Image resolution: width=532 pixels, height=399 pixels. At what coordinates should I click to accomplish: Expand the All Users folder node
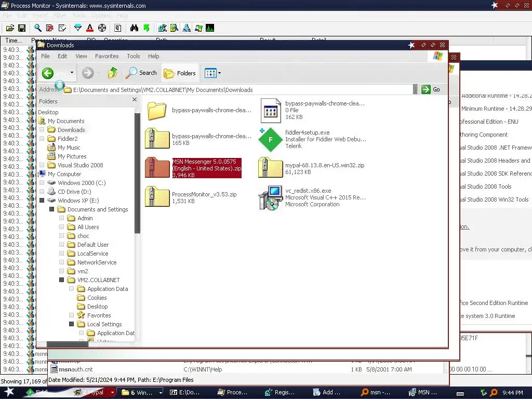click(62, 227)
